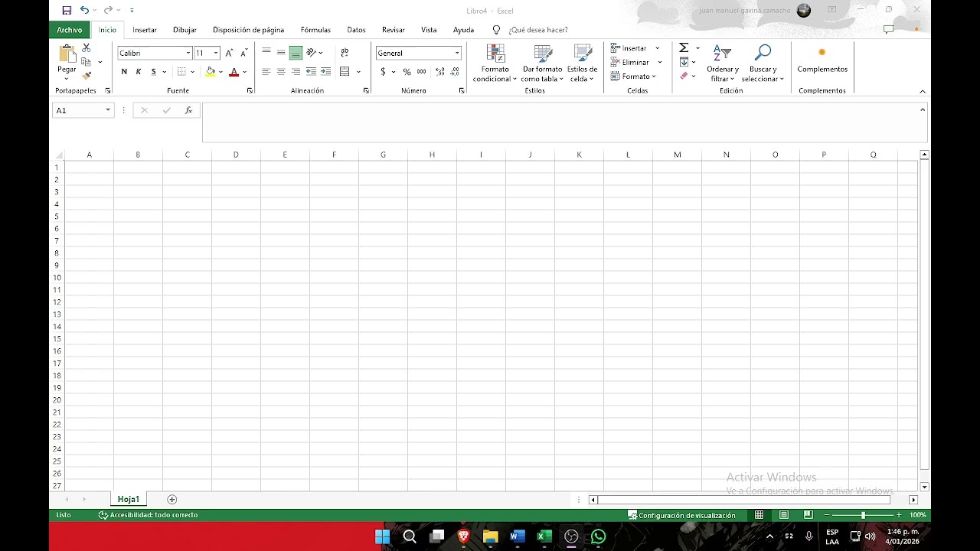This screenshot has width=980, height=551.
Task: Toggle align text left
Action: coord(266,72)
